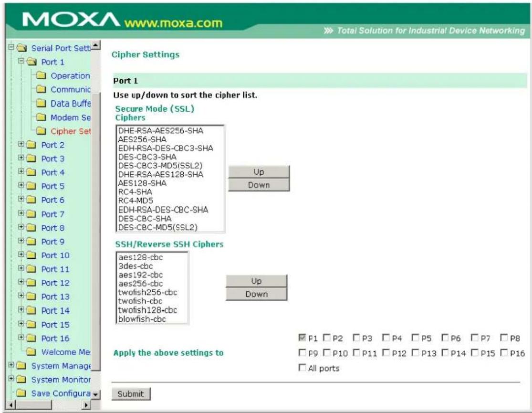Open Save Configura in the tree
This screenshot has width=532, height=413.
point(61,393)
